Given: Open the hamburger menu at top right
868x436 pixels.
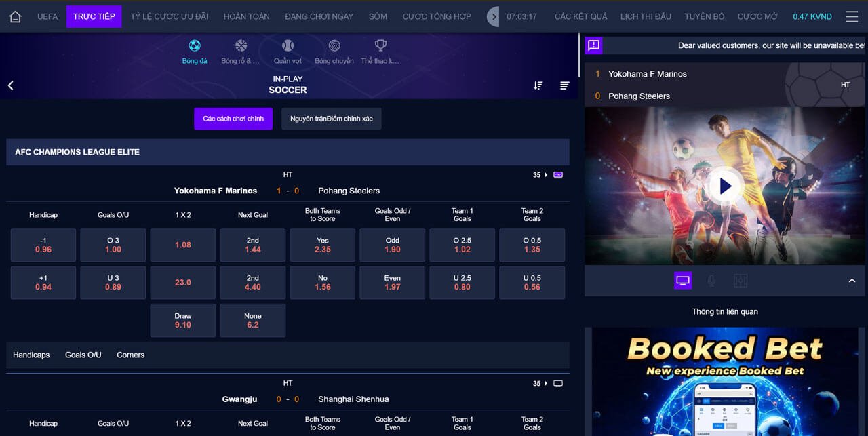Looking at the screenshot, I should [x=852, y=16].
